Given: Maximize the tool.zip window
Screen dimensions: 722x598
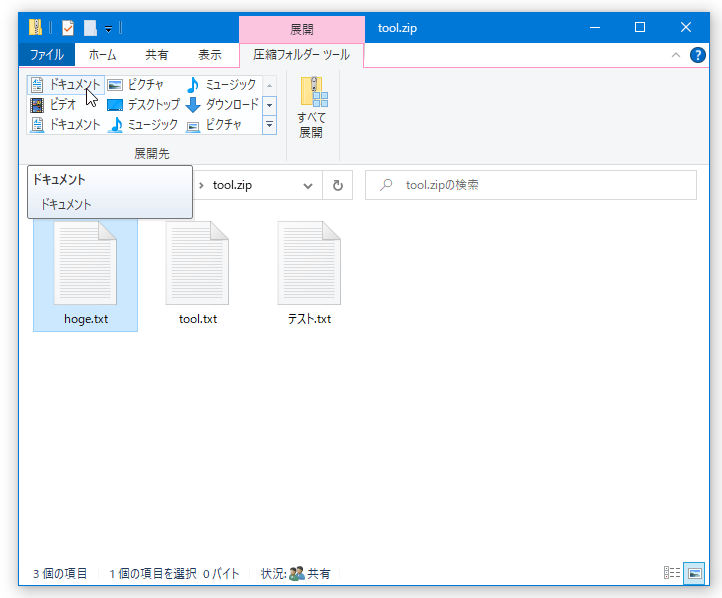Looking at the screenshot, I should (640, 28).
